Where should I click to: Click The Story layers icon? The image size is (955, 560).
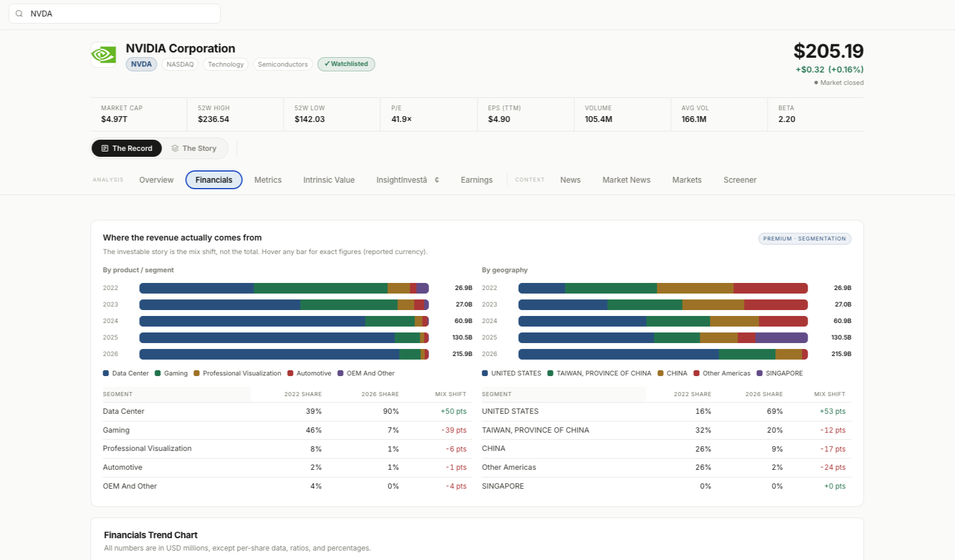pyautogui.click(x=175, y=149)
